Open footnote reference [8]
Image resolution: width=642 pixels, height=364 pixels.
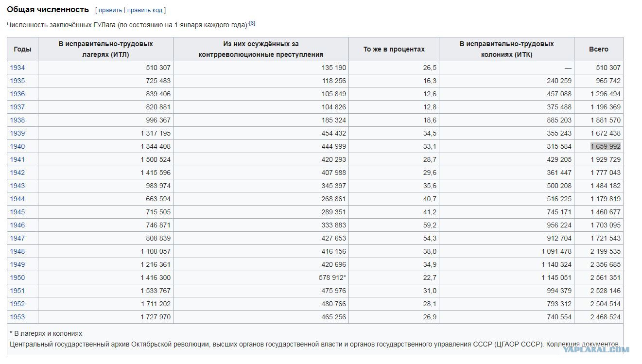tap(252, 23)
